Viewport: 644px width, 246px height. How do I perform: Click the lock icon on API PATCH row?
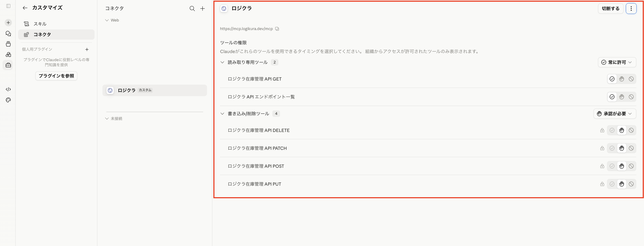pyautogui.click(x=602, y=148)
